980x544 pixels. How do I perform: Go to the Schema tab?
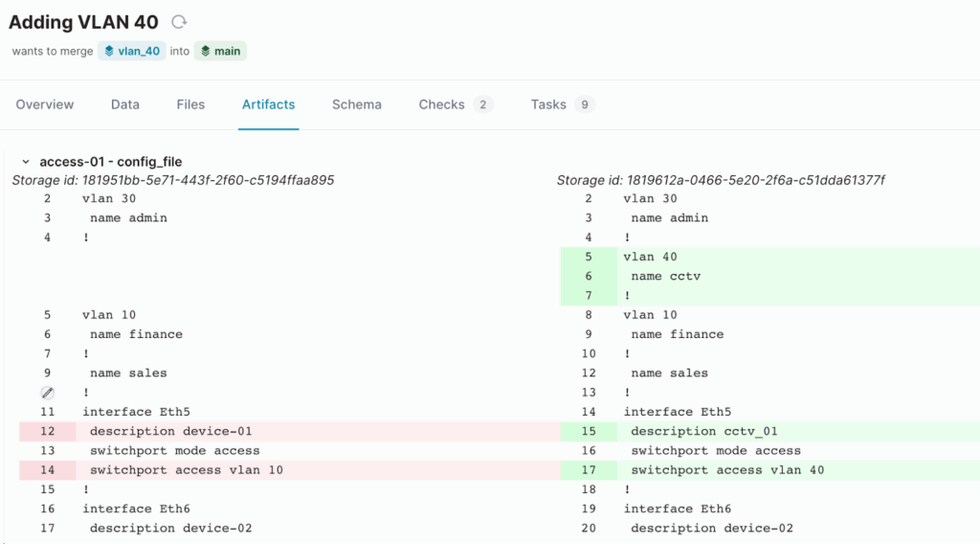[357, 104]
